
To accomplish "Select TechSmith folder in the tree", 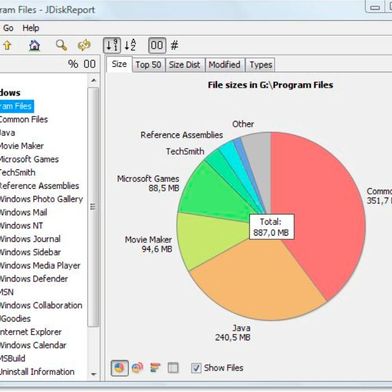I will [17, 173].
